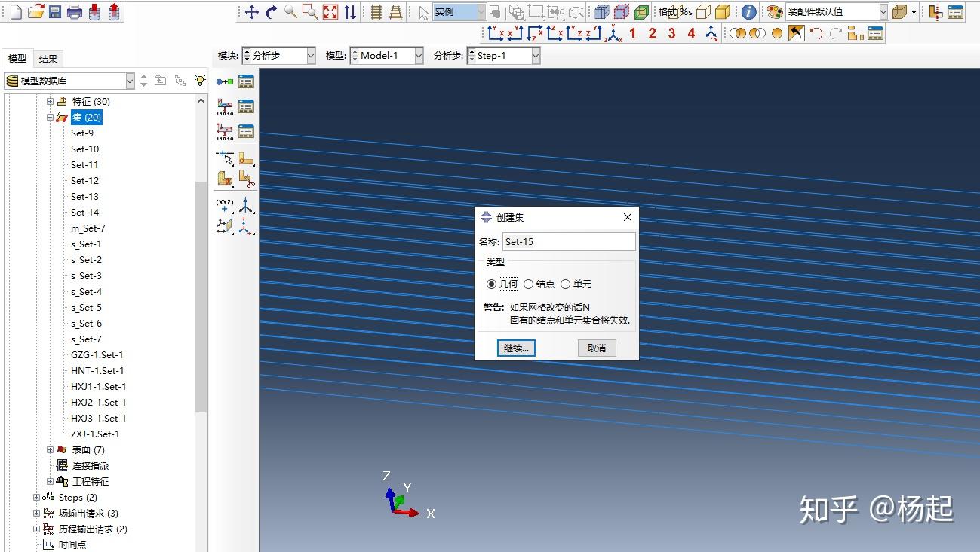Click the 继续... button

point(516,348)
